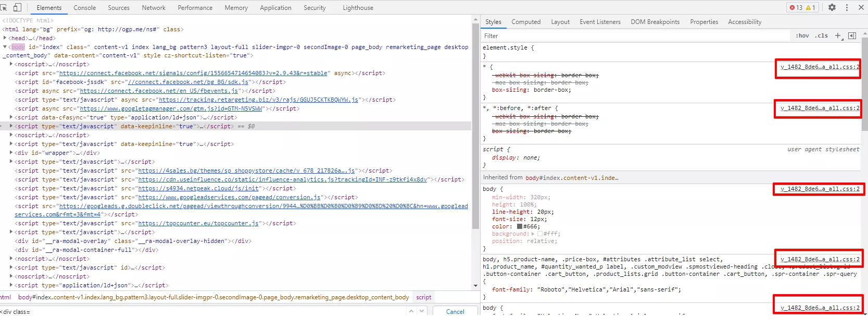Click into the styles Filter field
Viewport: 868px width, 316px height.
click(635, 36)
